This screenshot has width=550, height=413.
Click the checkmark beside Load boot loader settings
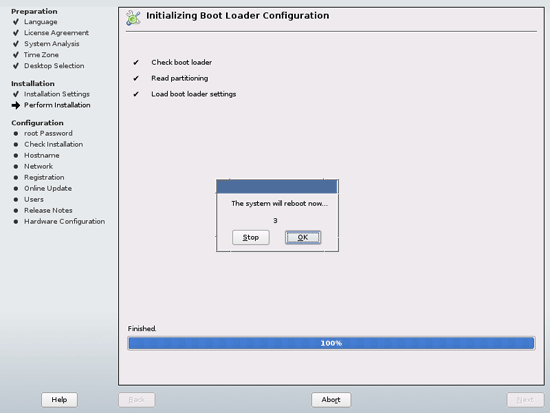point(136,94)
